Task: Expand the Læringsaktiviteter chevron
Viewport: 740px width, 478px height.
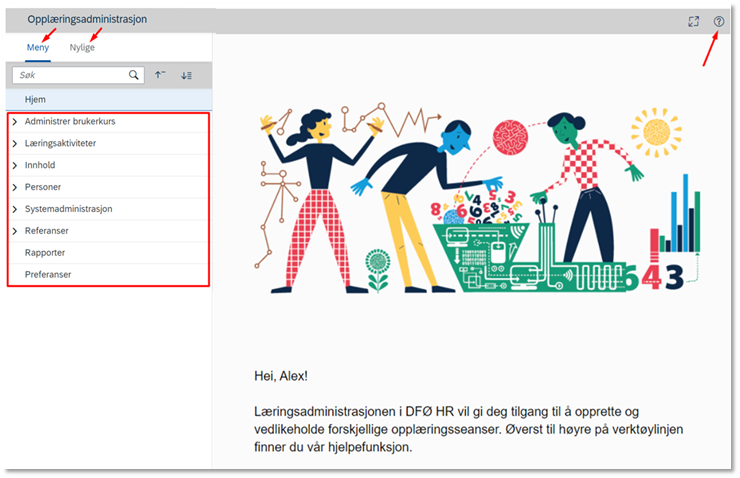Action: point(15,143)
